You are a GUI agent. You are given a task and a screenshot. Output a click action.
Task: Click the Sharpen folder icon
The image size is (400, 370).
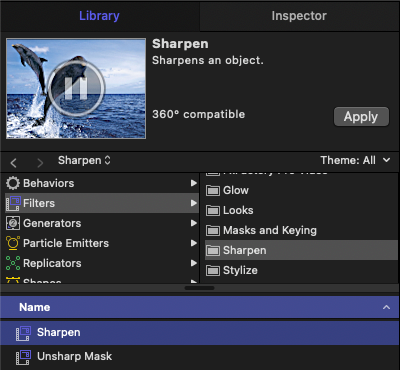pyautogui.click(x=213, y=251)
